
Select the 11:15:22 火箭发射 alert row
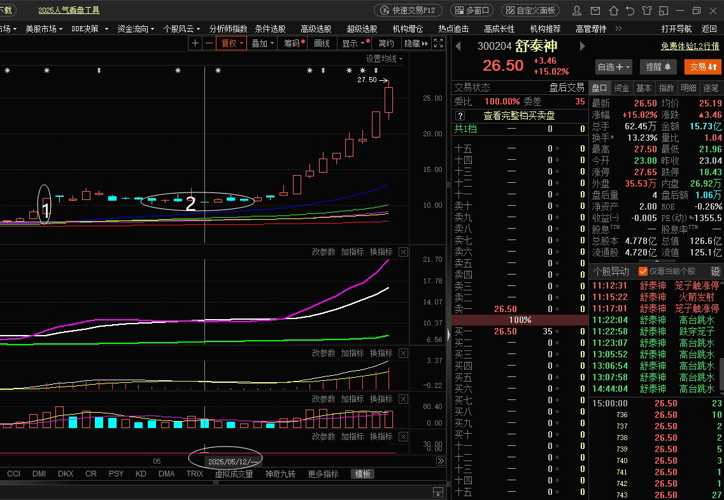point(656,297)
